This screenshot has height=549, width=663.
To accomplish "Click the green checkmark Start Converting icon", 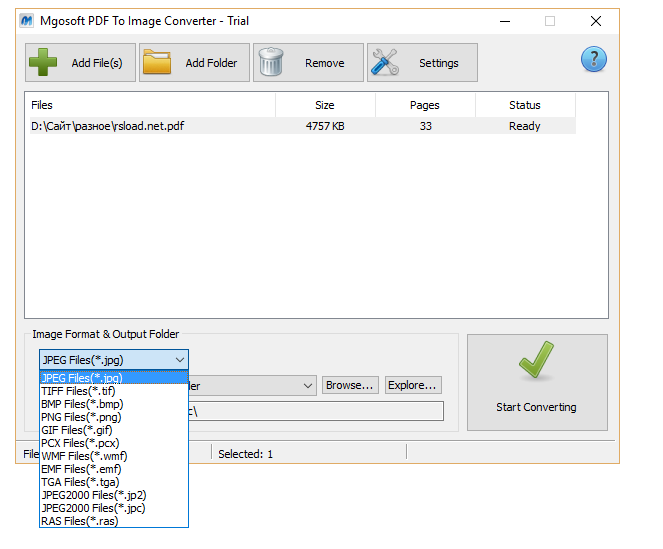I will pos(536,360).
